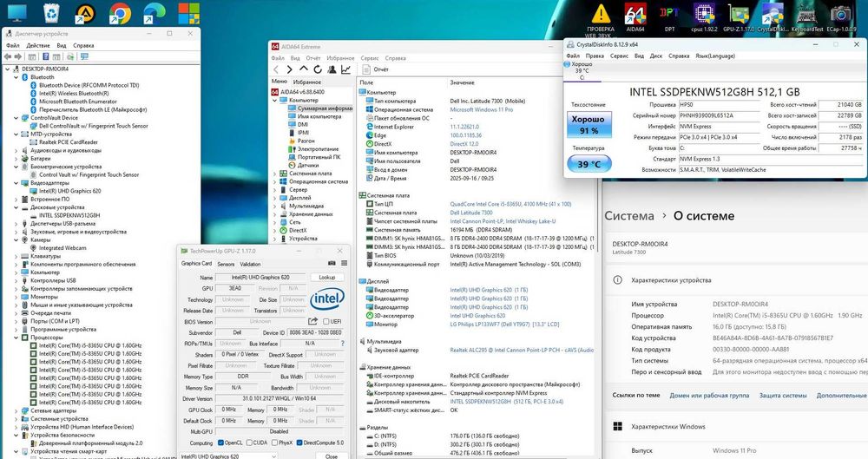Click AIDA64 up-level arrow icon
Screen dimensions: 868x459
tap(303, 69)
